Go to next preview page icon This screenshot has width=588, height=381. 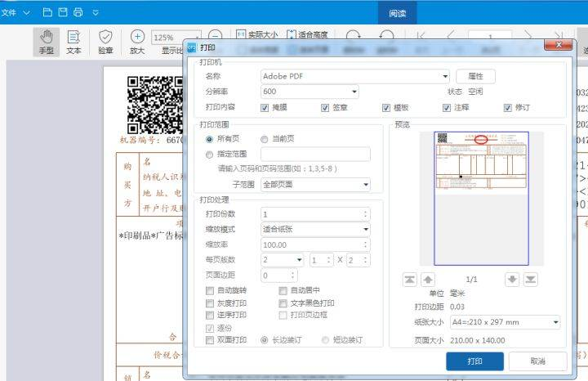[512, 280]
